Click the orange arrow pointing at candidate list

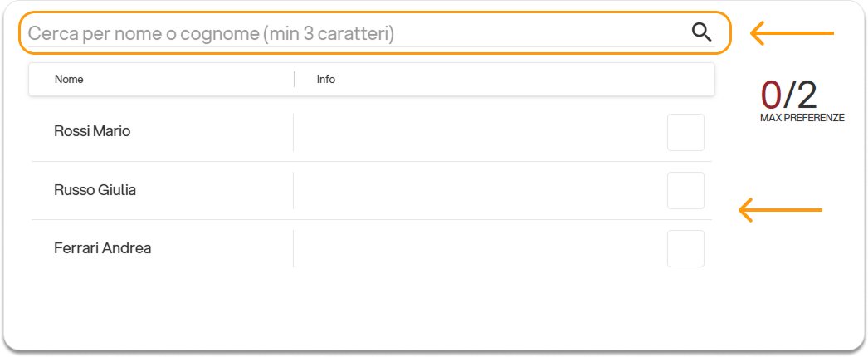[x=779, y=210]
